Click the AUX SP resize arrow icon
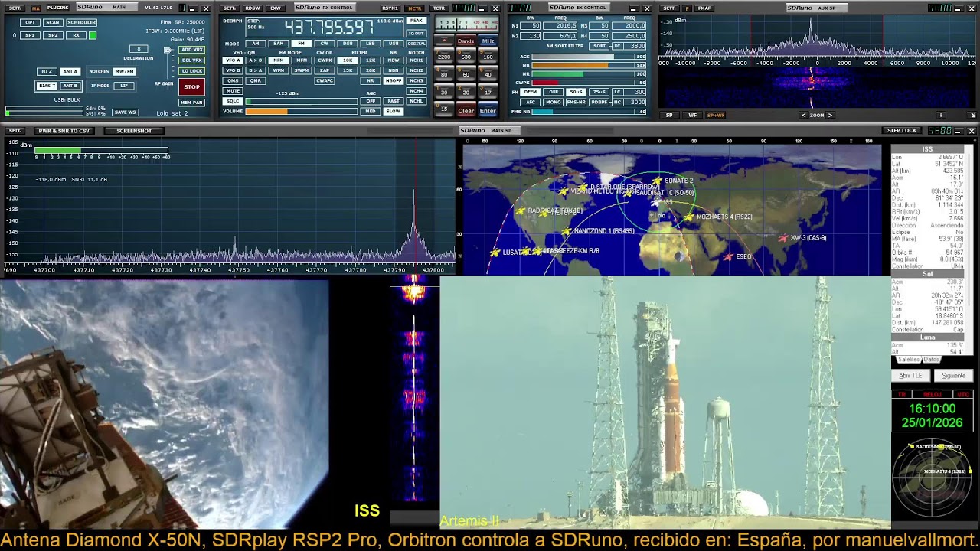The height and width of the screenshot is (551, 980). (972, 116)
